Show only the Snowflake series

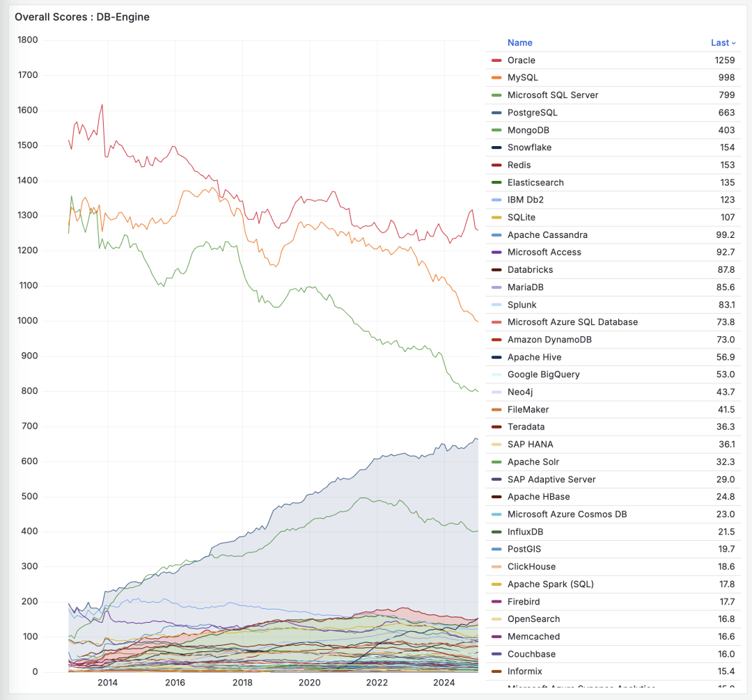click(529, 148)
